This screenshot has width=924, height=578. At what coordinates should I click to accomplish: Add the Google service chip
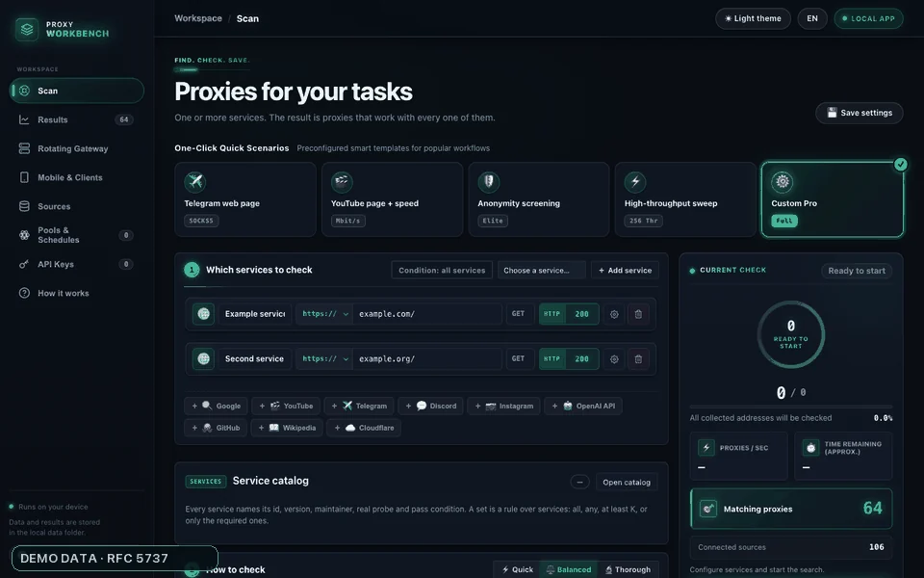pyautogui.click(x=216, y=406)
